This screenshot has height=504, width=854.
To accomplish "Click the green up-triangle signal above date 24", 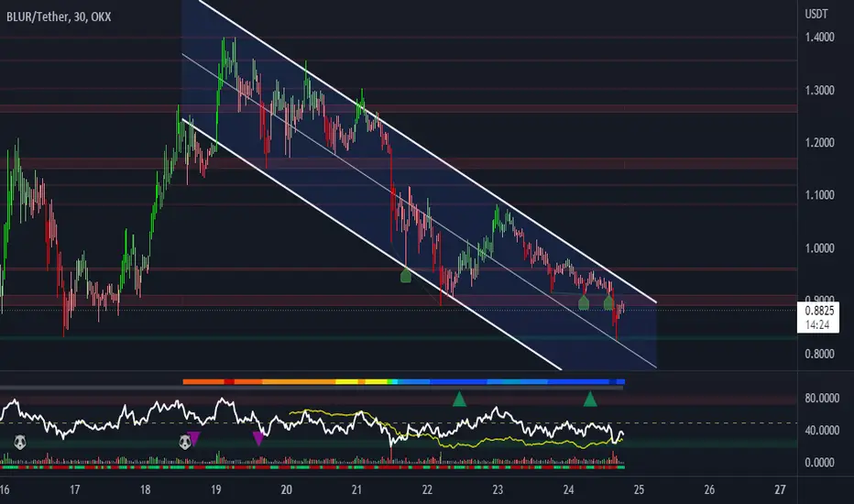I will click(x=590, y=399).
